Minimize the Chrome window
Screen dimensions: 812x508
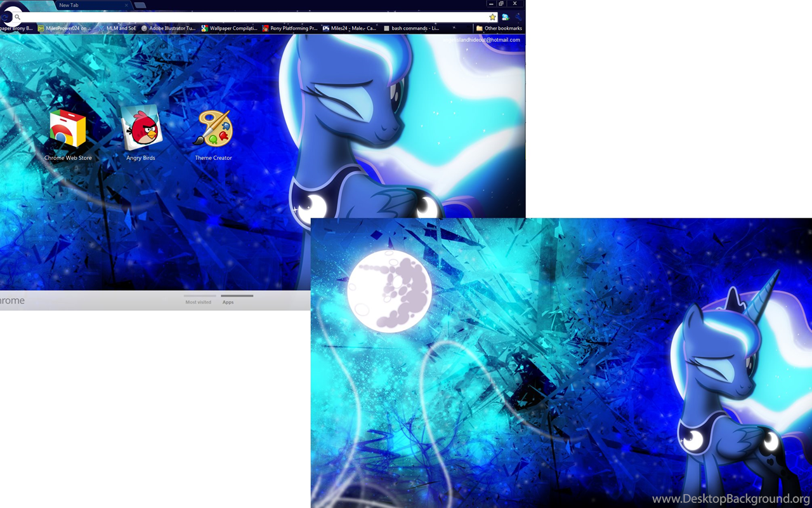[x=491, y=4]
